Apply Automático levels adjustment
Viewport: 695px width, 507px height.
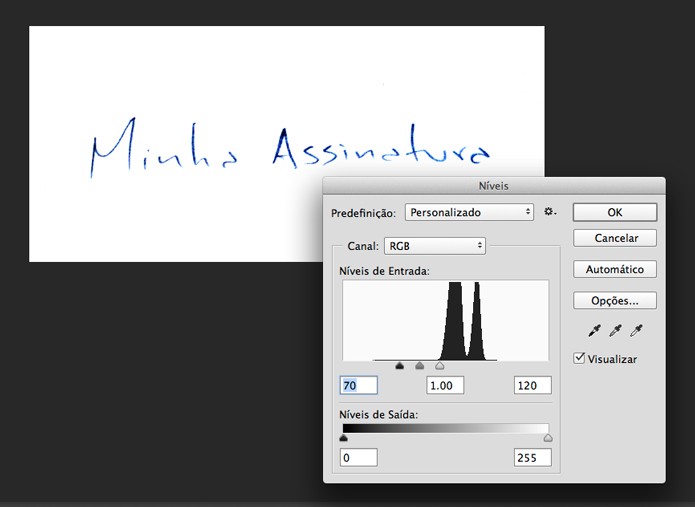point(615,269)
